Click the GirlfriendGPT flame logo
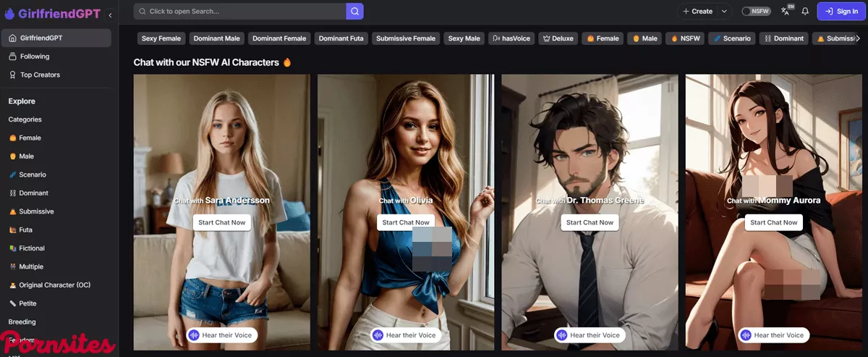This screenshot has width=868, height=357. tap(9, 13)
